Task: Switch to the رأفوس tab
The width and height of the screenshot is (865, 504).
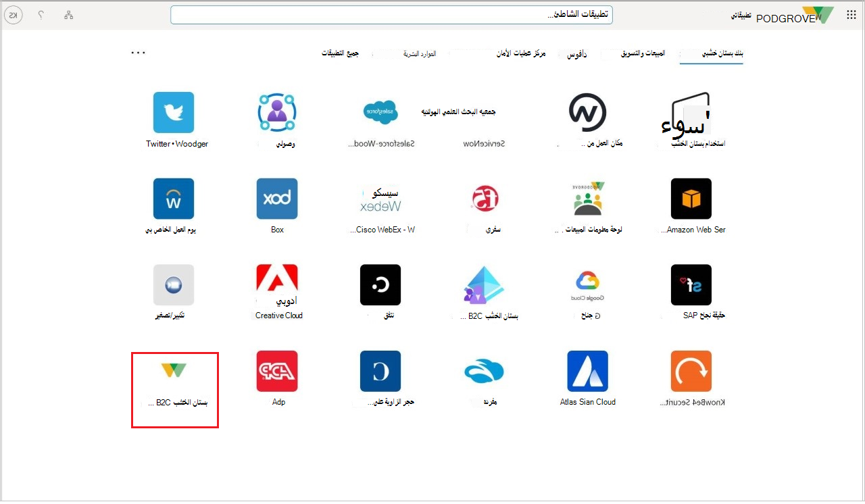Action: 576,54
